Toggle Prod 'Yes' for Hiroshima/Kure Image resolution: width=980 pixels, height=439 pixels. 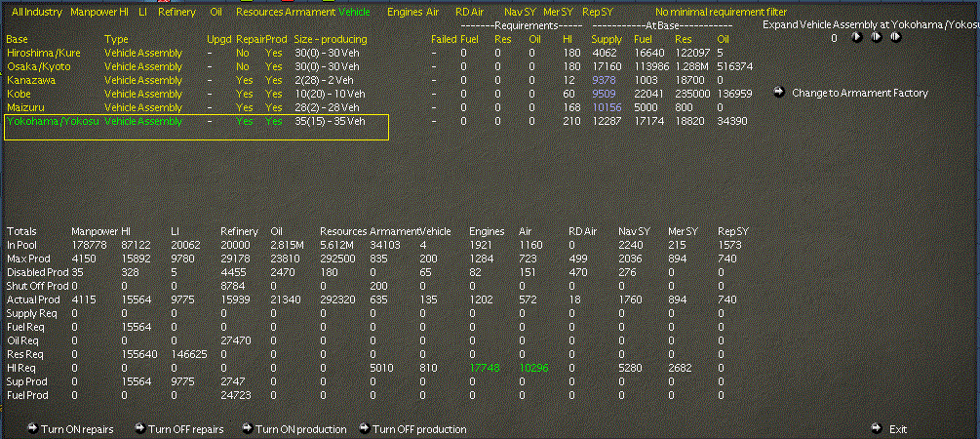[274, 53]
